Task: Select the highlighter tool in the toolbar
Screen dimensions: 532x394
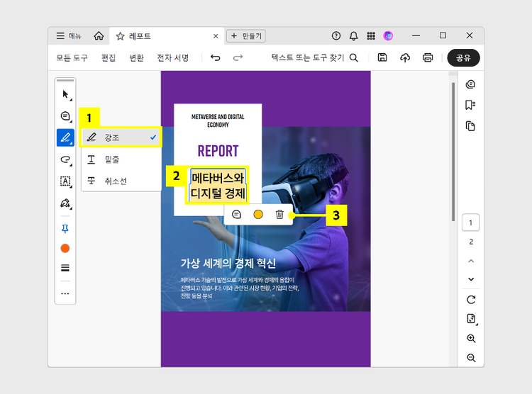Action: tap(65, 137)
